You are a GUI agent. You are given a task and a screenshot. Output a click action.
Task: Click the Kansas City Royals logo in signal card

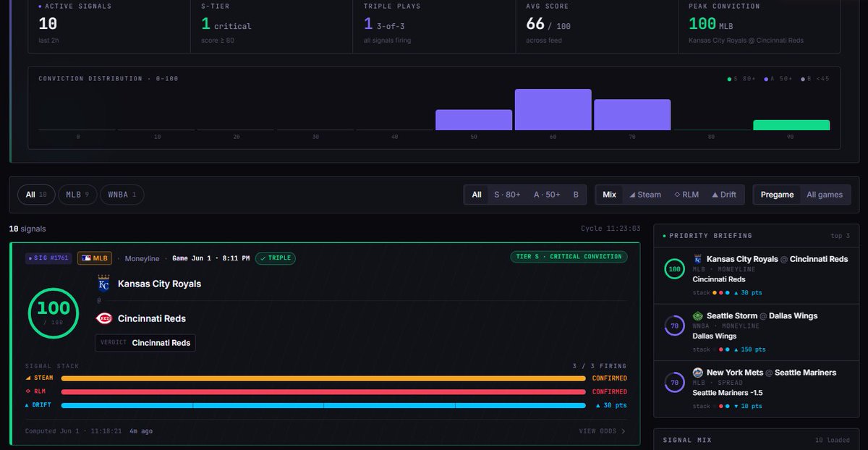pos(103,284)
